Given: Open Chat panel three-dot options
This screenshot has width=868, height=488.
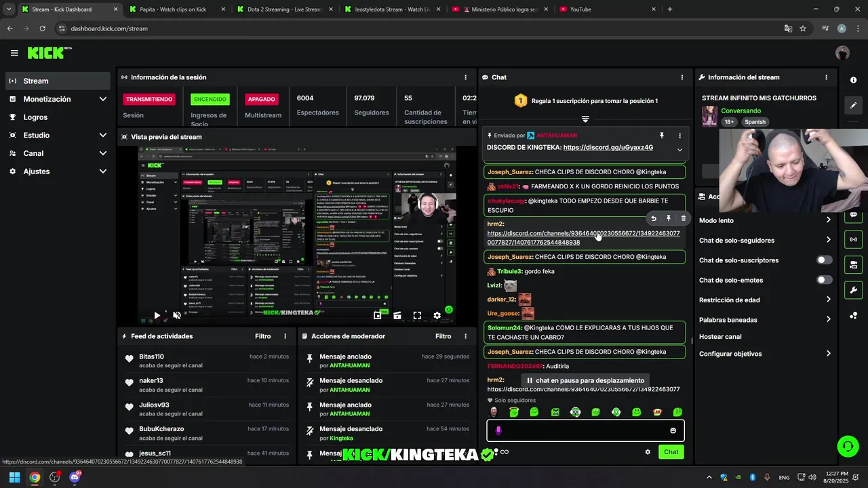Looking at the screenshot, I should coord(682,77).
